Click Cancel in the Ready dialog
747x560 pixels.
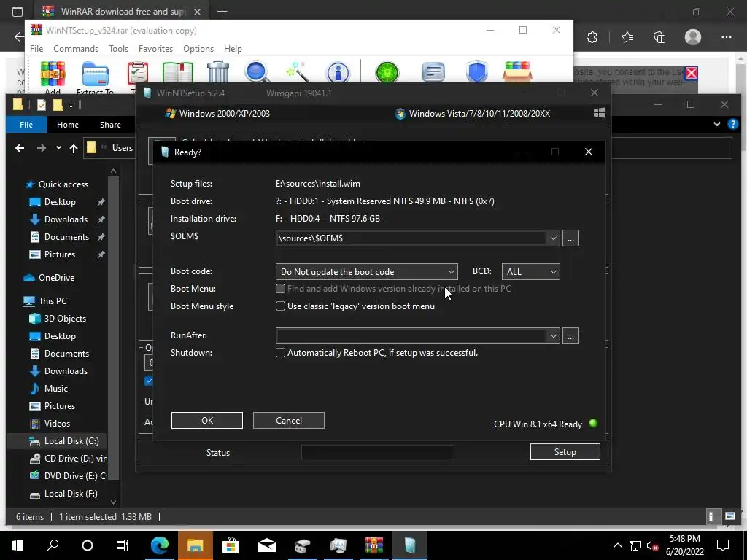[x=289, y=421]
